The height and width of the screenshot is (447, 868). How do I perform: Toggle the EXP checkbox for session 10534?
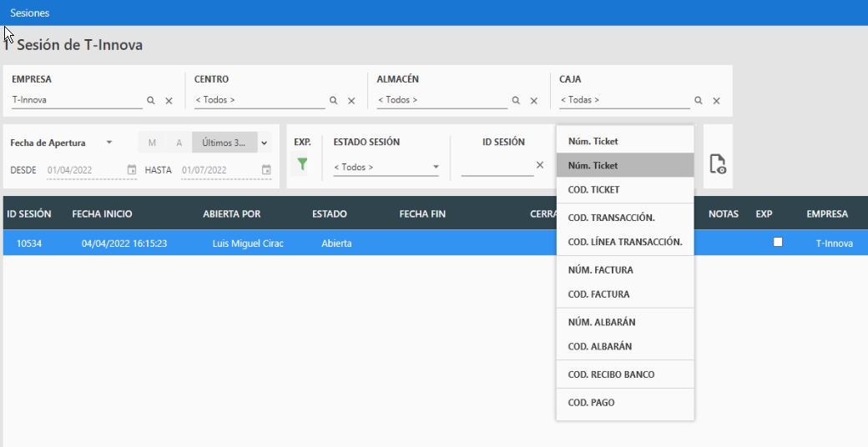coord(778,242)
